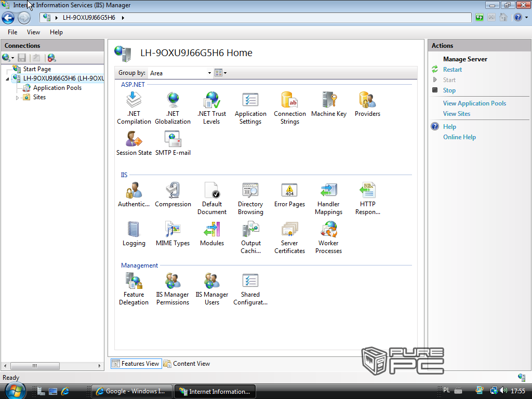Select Application Pools tree node
Viewport: 532px width, 399px height.
tap(57, 88)
